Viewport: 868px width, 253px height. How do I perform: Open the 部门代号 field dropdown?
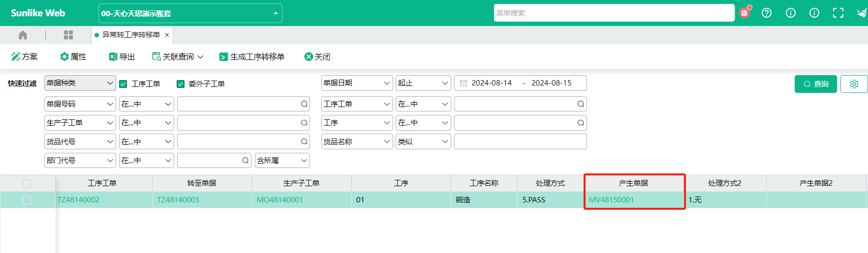click(80, 161)
